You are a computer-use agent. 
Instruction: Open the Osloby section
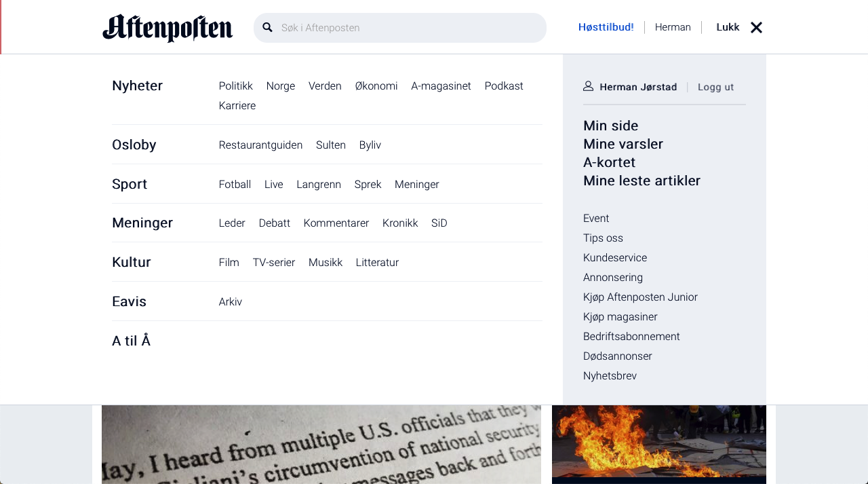coord(134,145)
